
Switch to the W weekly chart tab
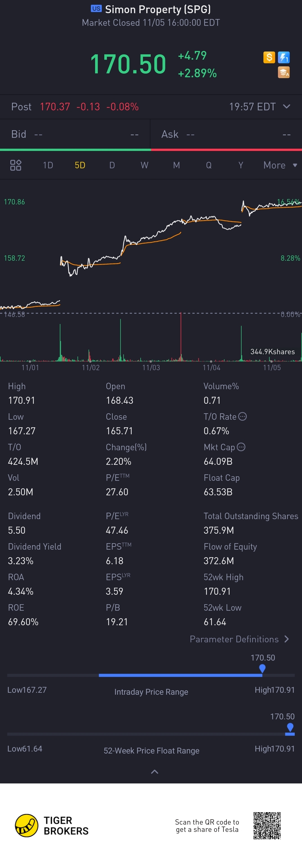point(145,165)
